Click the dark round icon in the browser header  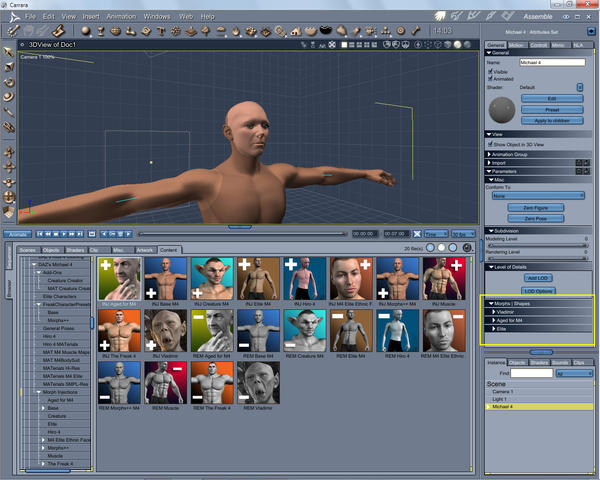[x=466, y=248]
